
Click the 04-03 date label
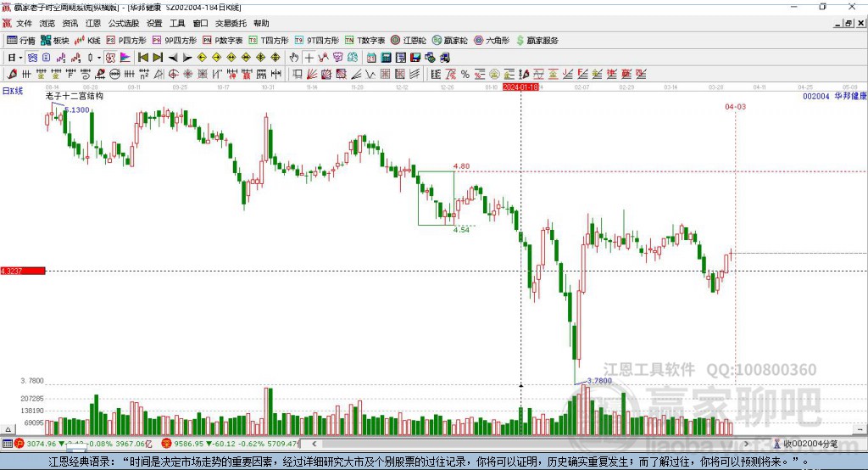(735, 106)
